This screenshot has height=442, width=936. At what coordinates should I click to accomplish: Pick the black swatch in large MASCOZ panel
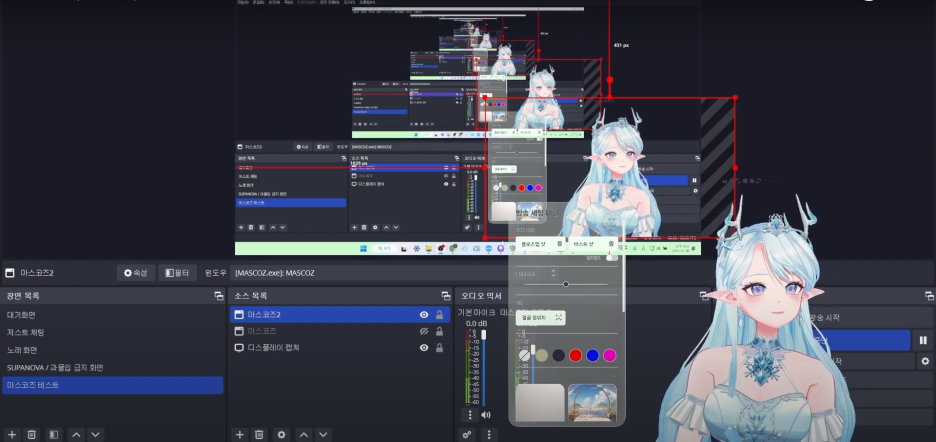[558, 355]
